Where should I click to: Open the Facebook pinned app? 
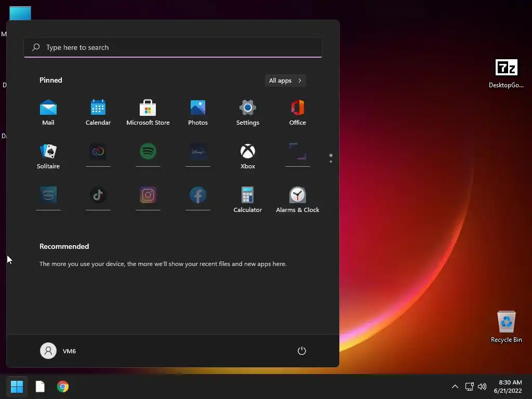(x=198, y=195)
